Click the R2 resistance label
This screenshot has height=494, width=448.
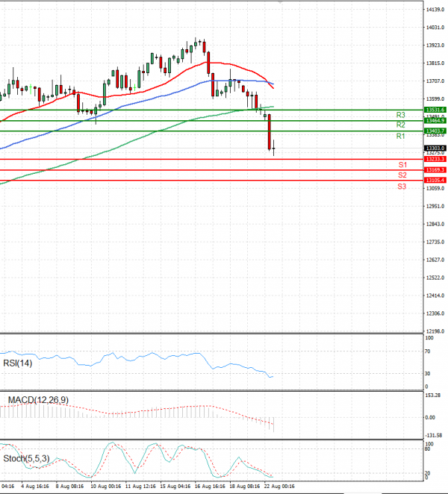[400, 125]
